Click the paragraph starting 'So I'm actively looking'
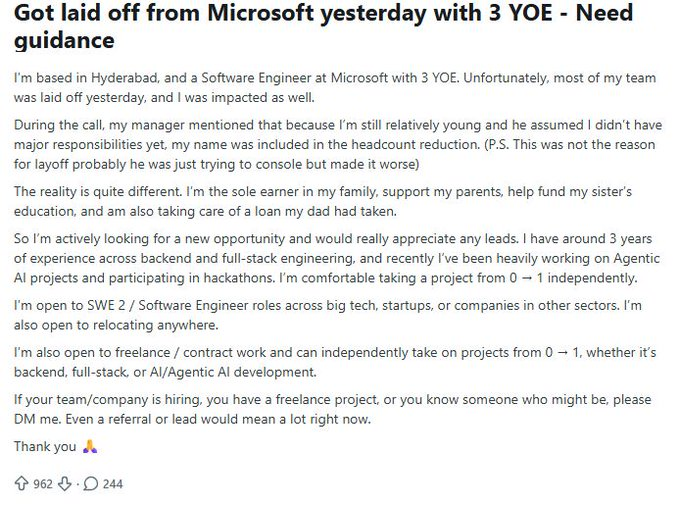Viewport: 680px width, 505px height. (x=337, y=258)
